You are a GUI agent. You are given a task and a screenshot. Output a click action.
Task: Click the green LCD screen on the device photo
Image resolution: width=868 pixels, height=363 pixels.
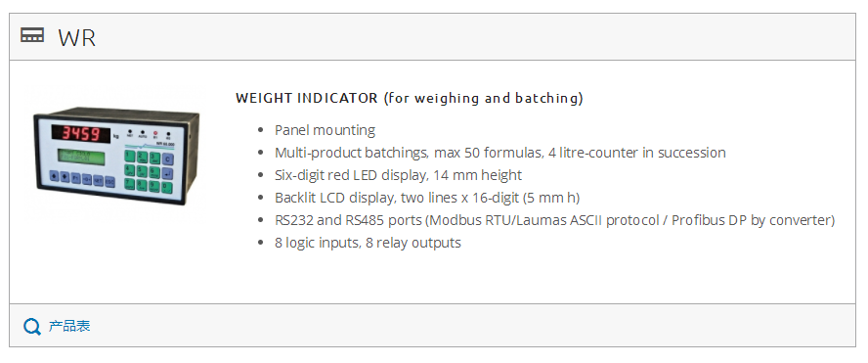[x=81, y=157]
